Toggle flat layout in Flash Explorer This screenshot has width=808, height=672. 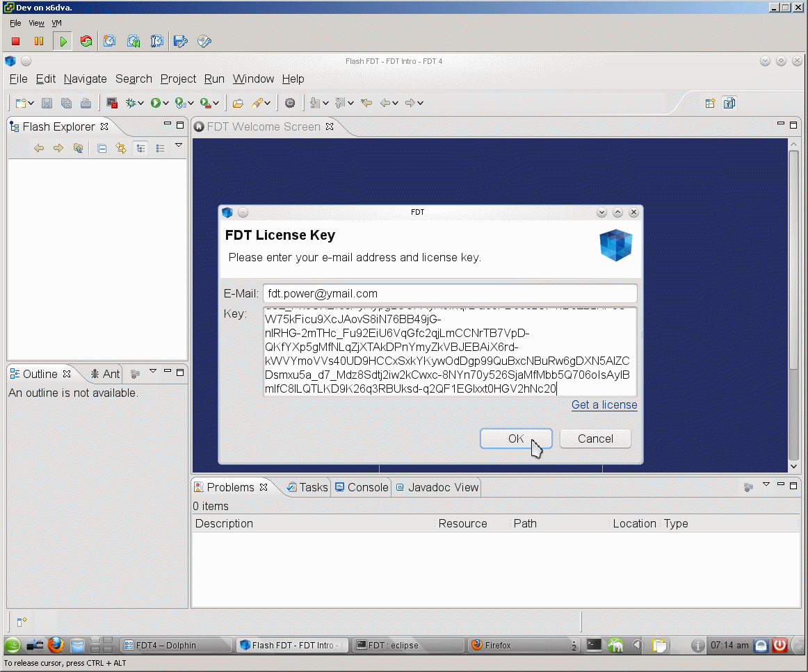click(x=160, y=148)
